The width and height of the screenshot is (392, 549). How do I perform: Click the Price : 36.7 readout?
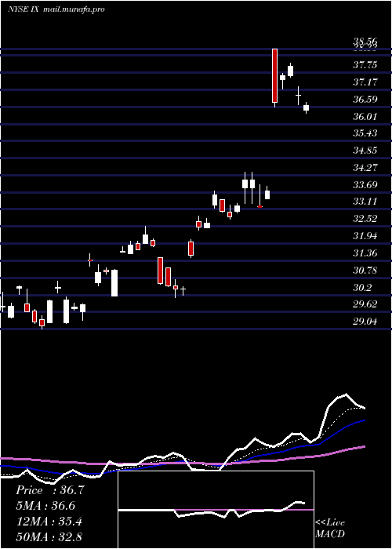point(50,490)
